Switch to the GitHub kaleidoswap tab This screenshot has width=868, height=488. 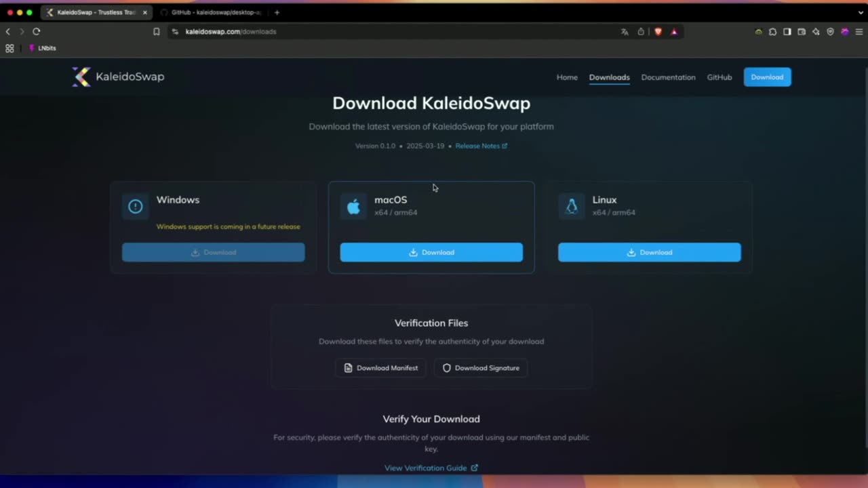[211, 12]
